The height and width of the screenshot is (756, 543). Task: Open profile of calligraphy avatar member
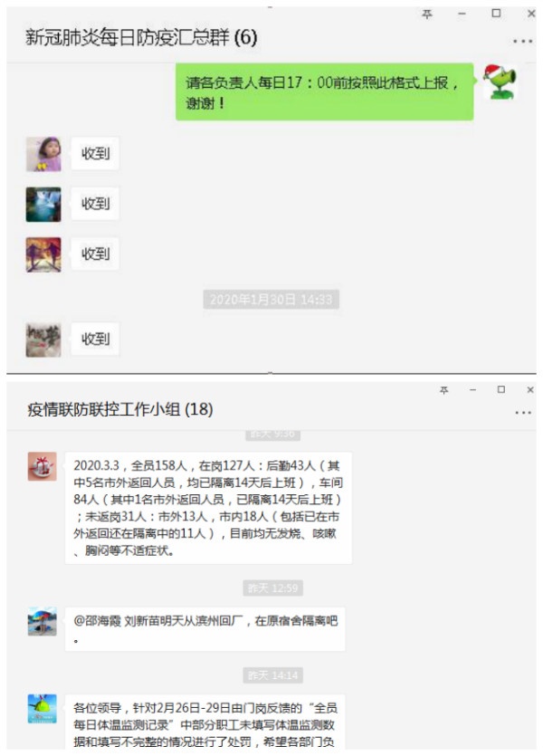[43, 340]
